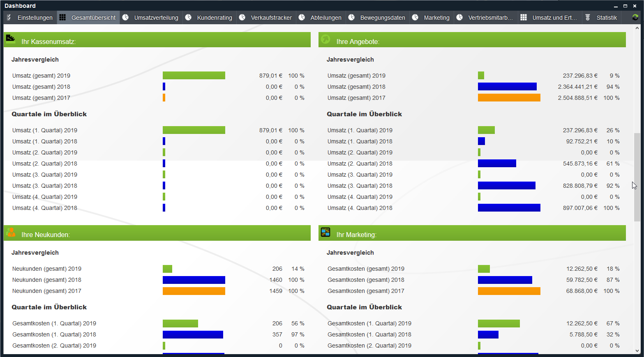Click 'Gesamtkosten (1. Quartal) 2018' under Ihr Marketing
The height and width of the screenshot is (357, 644).
369,334
